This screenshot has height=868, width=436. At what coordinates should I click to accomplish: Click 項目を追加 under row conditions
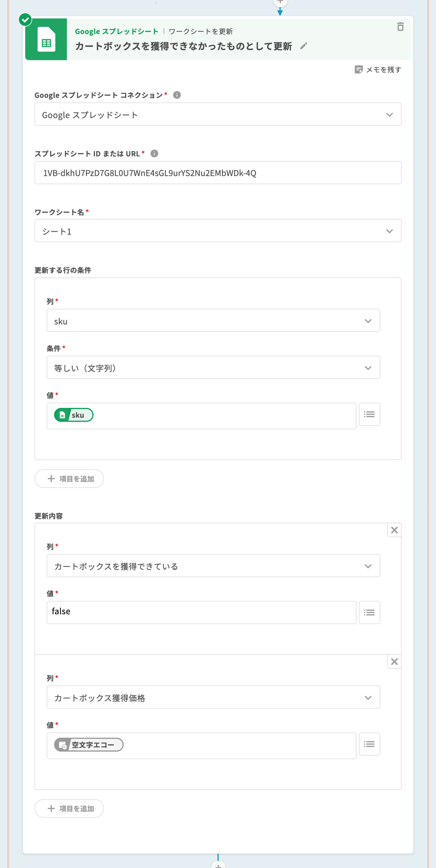[69, 478]
